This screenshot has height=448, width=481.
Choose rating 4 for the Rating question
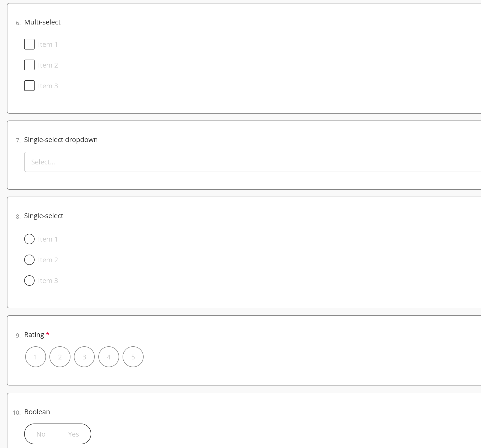[x=108, y=357]
